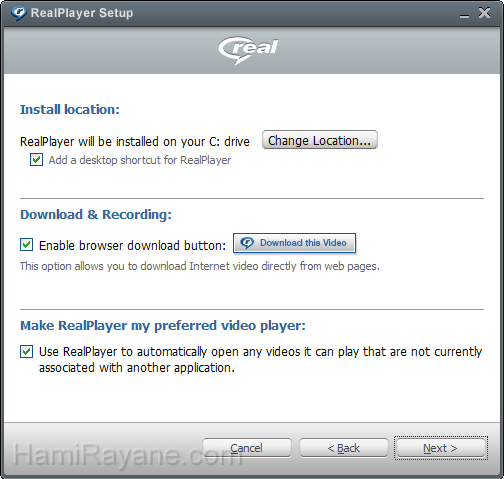The width and height of the screenshot is (504, 479).
Task: Cancel the RealPlayer installation
Action: (247, 448)
